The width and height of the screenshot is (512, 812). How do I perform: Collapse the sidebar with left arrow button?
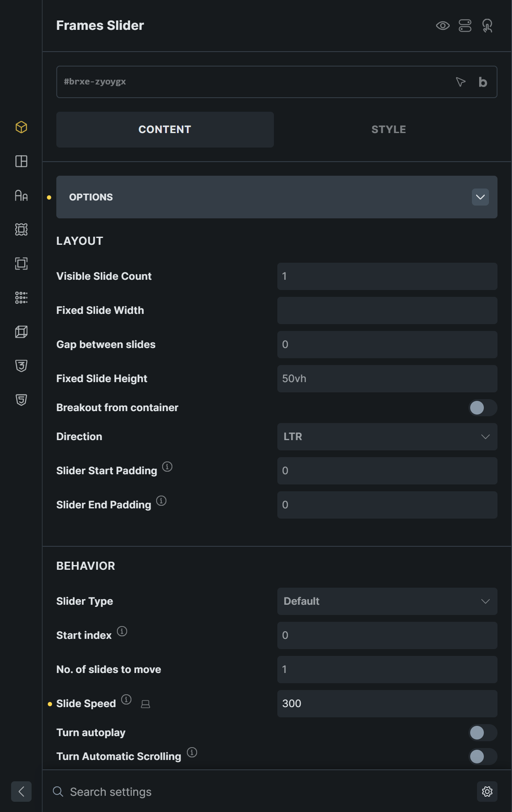click(x=21, y=792)
